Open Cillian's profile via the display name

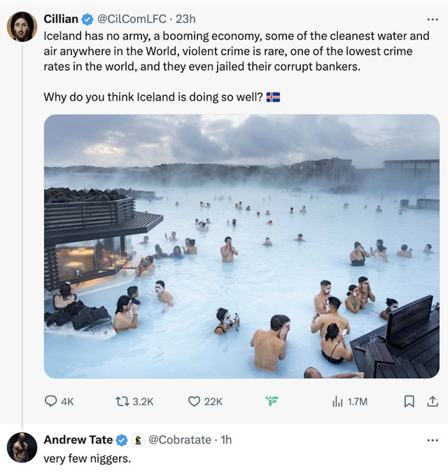pos(61,19)
